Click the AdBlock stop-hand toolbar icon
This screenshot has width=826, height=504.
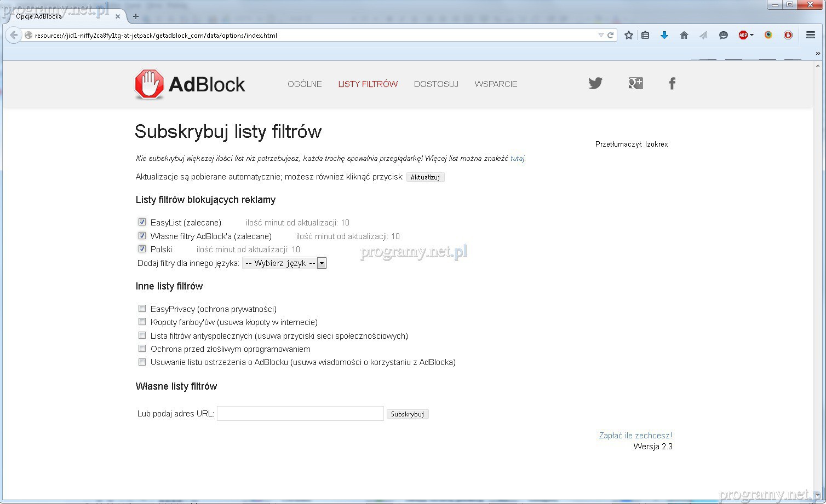point(788,35)
